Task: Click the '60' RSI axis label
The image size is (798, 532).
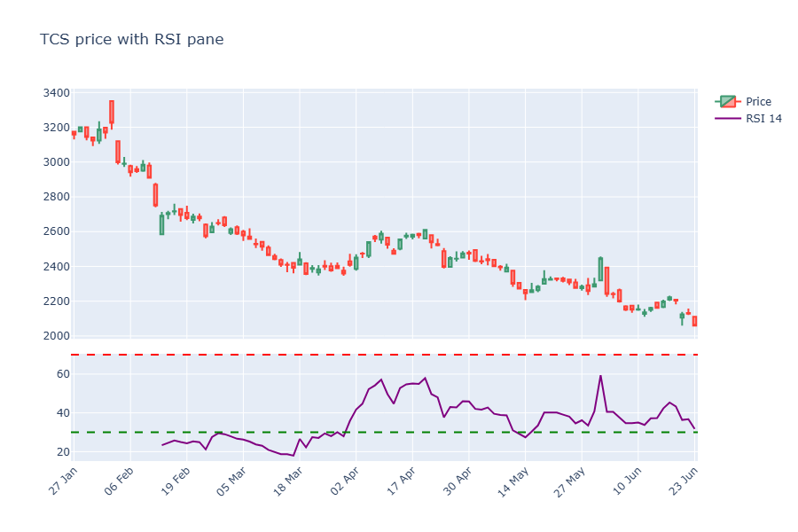Action: tap(63, 373)
